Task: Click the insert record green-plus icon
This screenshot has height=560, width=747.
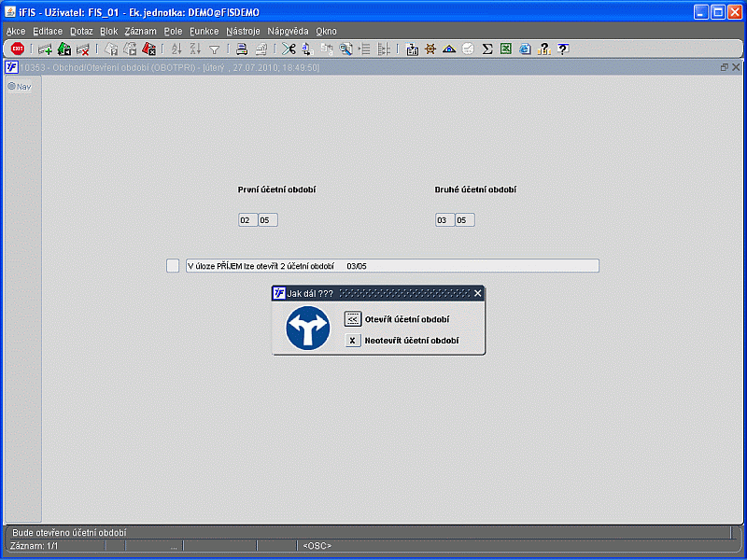Action: [x=45, y=49]
